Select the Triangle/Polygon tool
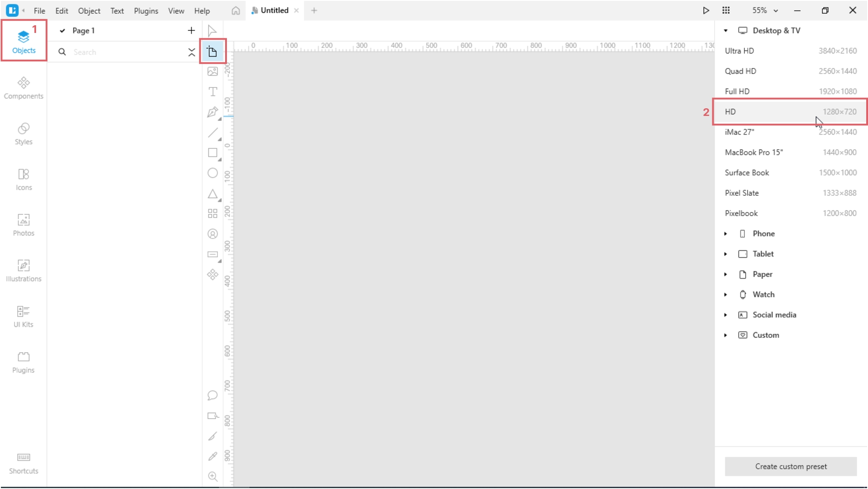Image resolution: width=868 pixels, height=489 pixels. click(212, 194)
